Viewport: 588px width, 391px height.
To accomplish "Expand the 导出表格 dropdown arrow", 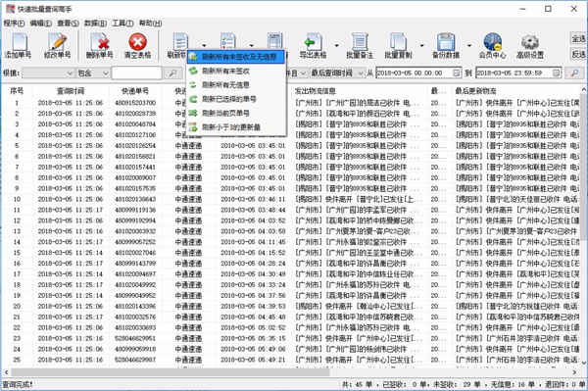I will click(x=336, y=46).
